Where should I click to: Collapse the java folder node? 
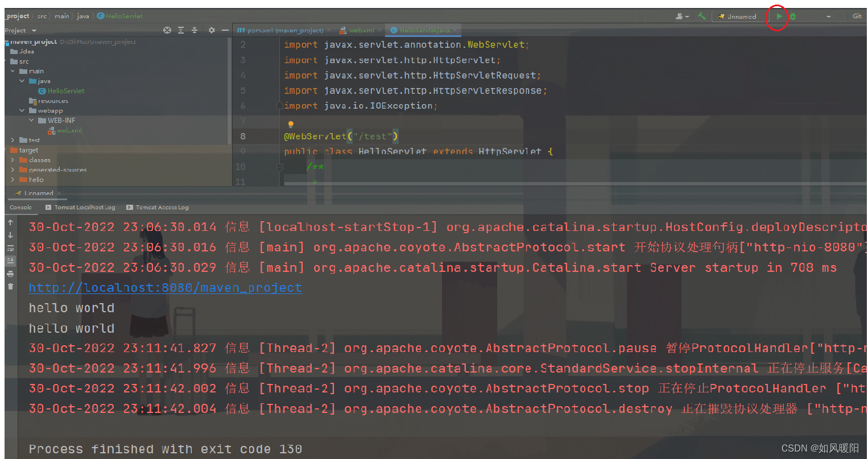pyautogui.click(x=22, y=81)
